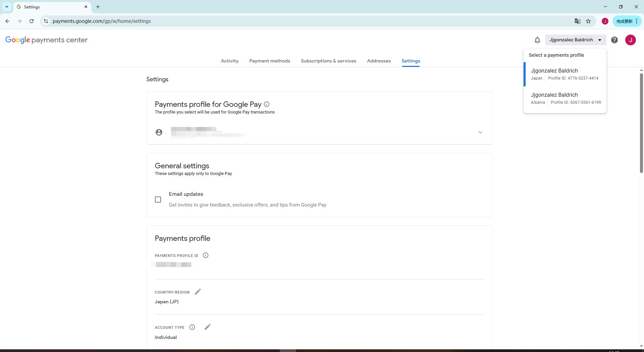Click the Google payments center logo
Image resolution: width=644 pixels, height=352 pixels.
pos(46,40)
